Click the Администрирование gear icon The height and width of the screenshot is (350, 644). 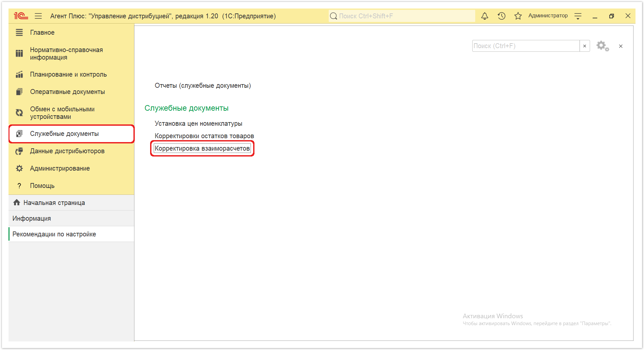pos(19,168)
